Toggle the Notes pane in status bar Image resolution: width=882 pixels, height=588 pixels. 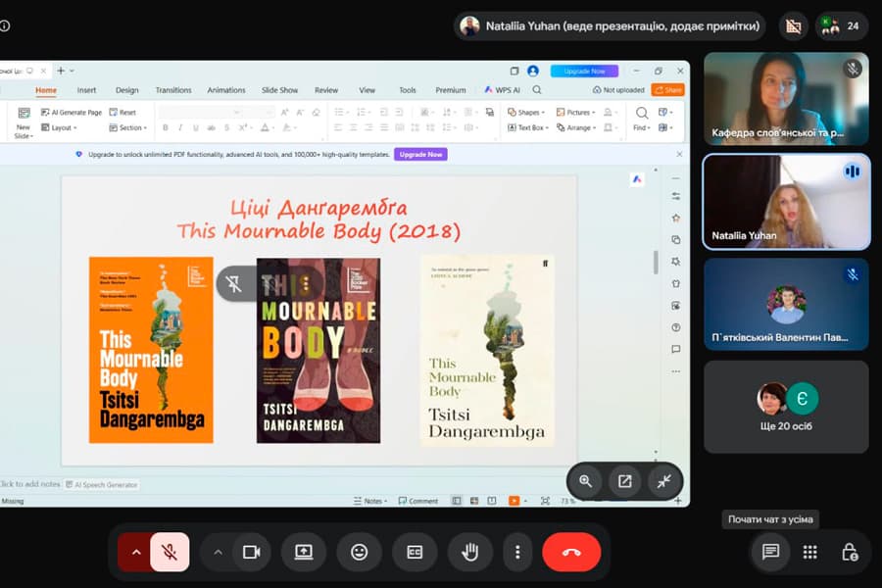click(370, 501)
